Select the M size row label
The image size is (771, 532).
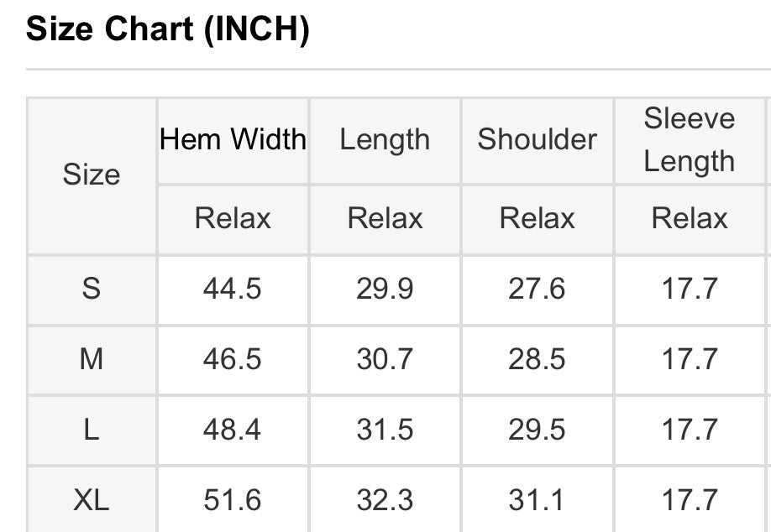(x=92, y=359)
